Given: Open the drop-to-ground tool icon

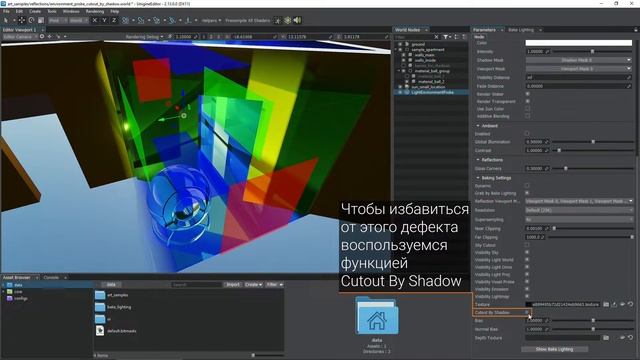Looking at the screenshot, I should (188, 20).
